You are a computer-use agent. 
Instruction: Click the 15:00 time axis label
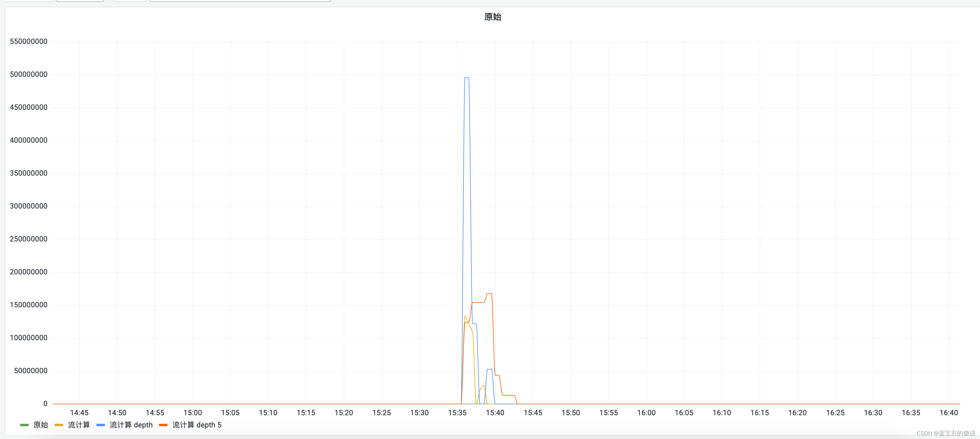coord(193,413)
